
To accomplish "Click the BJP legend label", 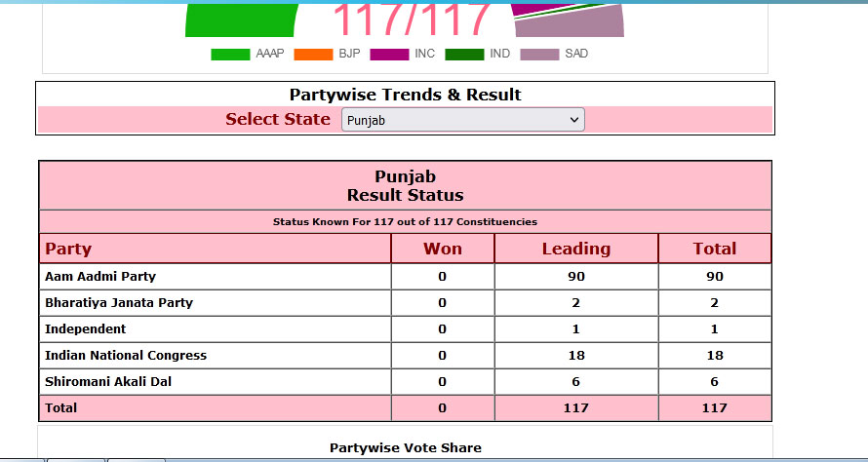I will (x=349, y=54).
